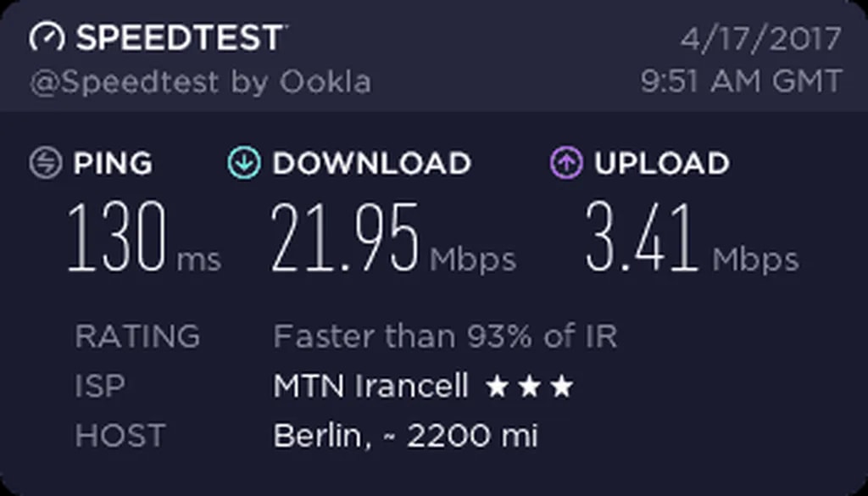Click the second ISP rating star
The image size is (868, 496).
(x=530, y=387)
